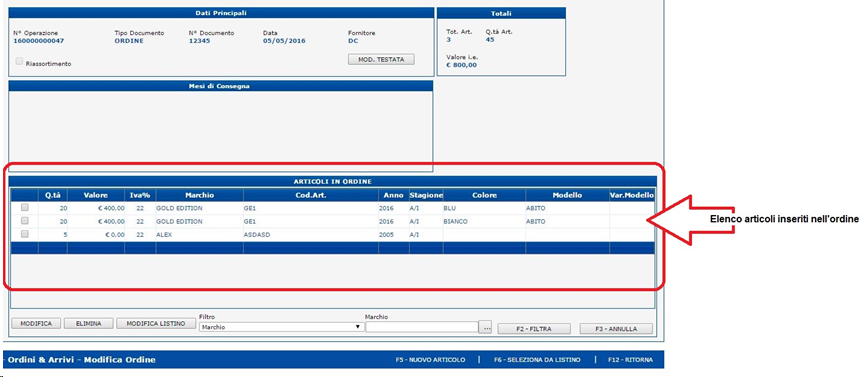861x377 pixels.
Task: Open Marchio lookup with ellipsis button
Action: click(485, 327)
